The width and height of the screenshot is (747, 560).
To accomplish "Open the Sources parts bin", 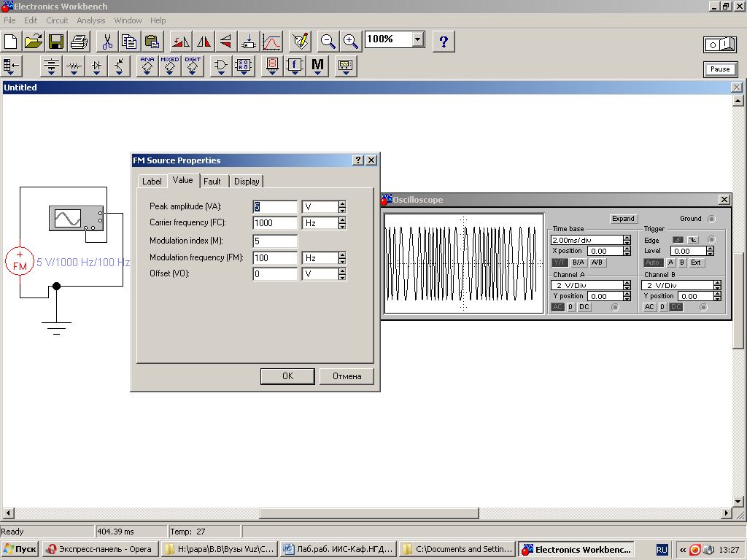I will [51, 66].
